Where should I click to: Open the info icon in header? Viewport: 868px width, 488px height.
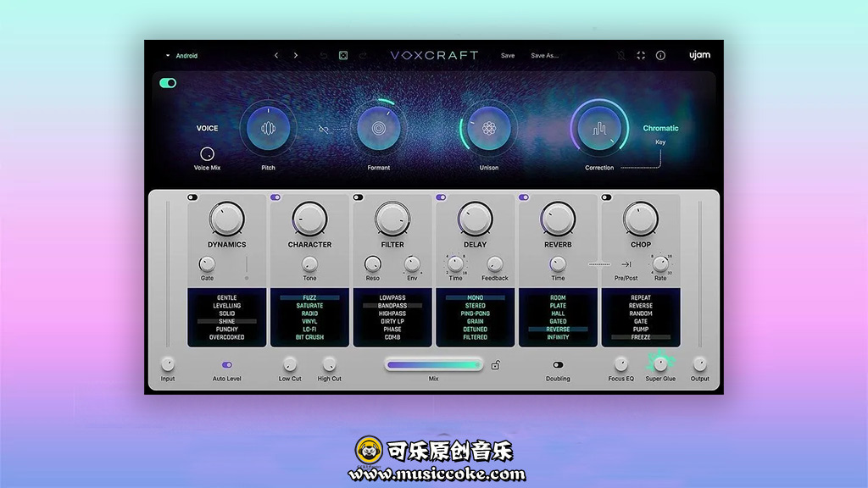point(660,56)
